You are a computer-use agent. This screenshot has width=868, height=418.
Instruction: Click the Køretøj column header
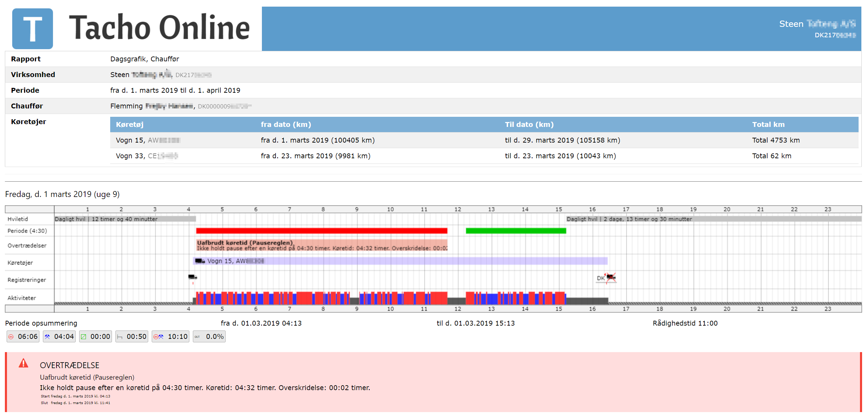coord(130,124)
